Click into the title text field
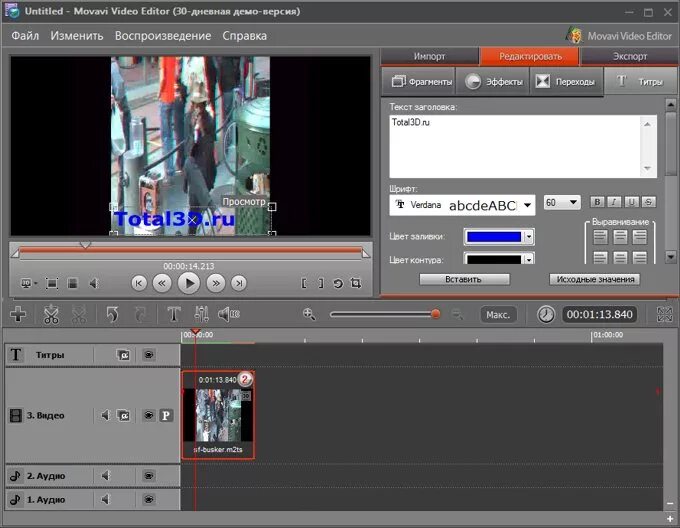Screen dimensions: 680x528 (x=523, y=146)
